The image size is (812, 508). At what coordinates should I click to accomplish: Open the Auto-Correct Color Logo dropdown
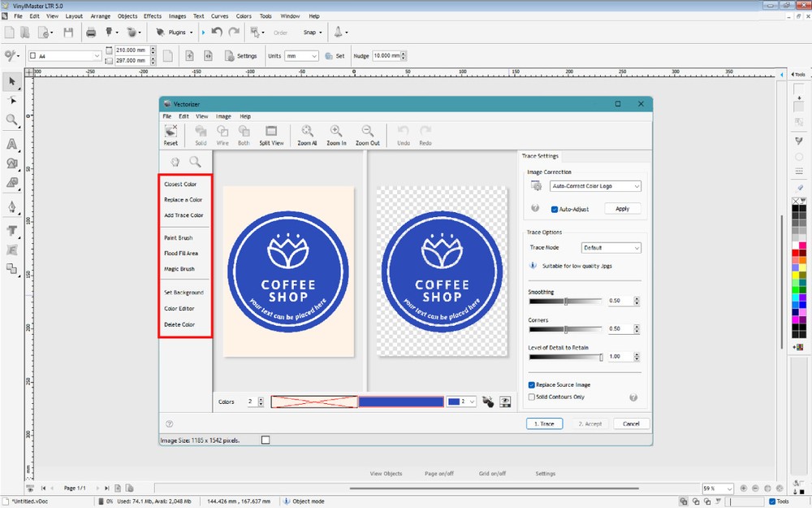(638, 185)
